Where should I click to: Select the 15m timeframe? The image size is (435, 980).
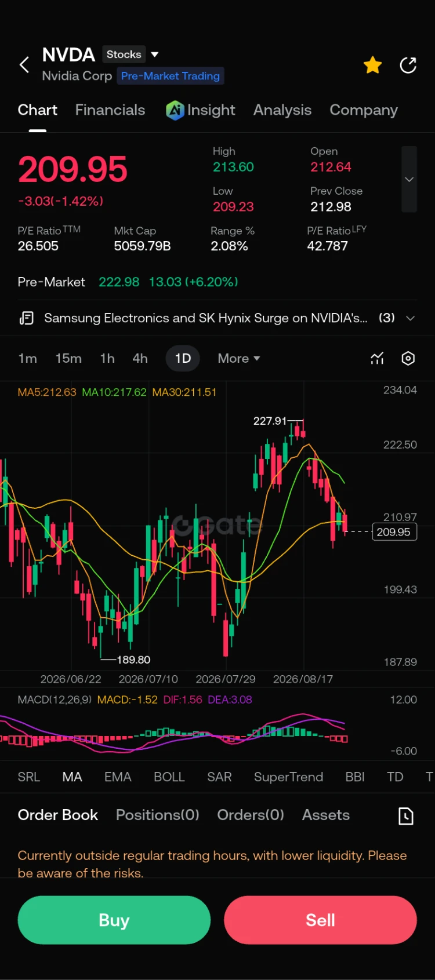(x=68, y=358)
